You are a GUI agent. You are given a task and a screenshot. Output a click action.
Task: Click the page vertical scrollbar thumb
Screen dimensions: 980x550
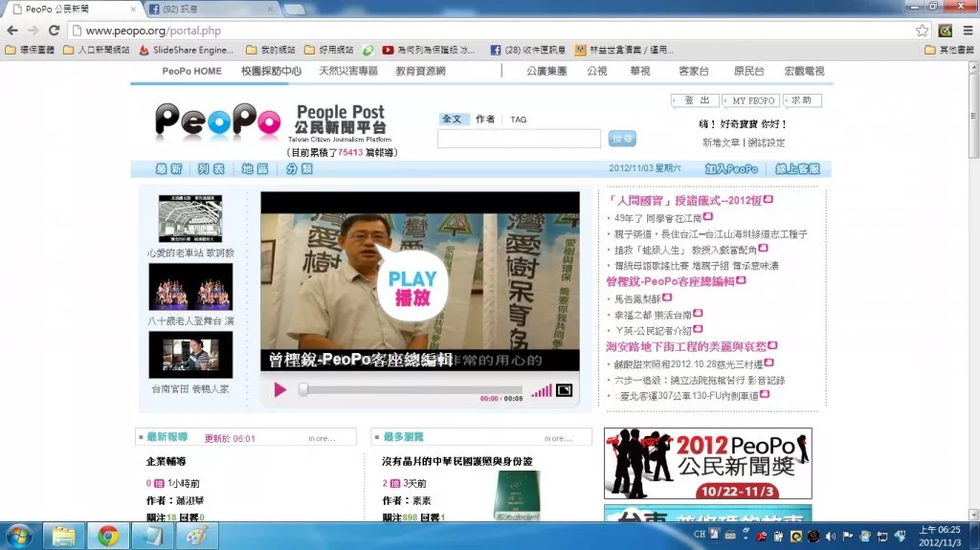(x=973, y=116)
